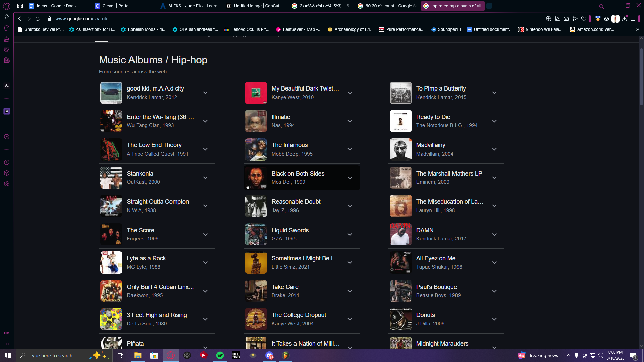Reload the page with the refresh icon
The width and height of the screenshot is (644, 362).
(x=38, y=19)
